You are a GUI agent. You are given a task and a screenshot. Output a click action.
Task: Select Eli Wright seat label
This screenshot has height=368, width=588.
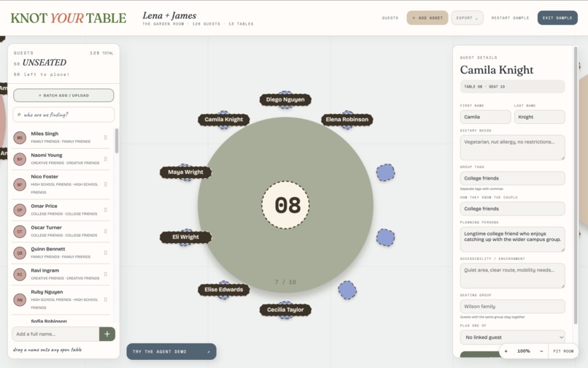(x=185, y=237)
